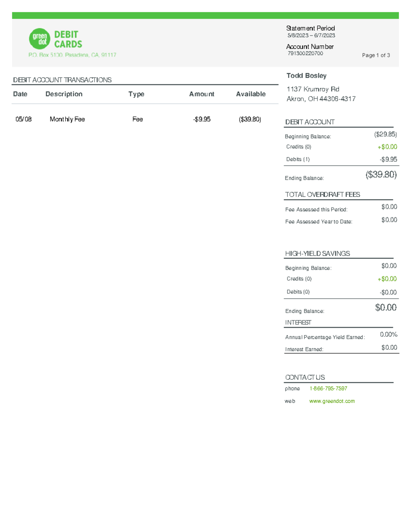This screenshot has height=532, width=411.
Task: Select the Monthly Fee transaction description
Action: coord(67,119)
